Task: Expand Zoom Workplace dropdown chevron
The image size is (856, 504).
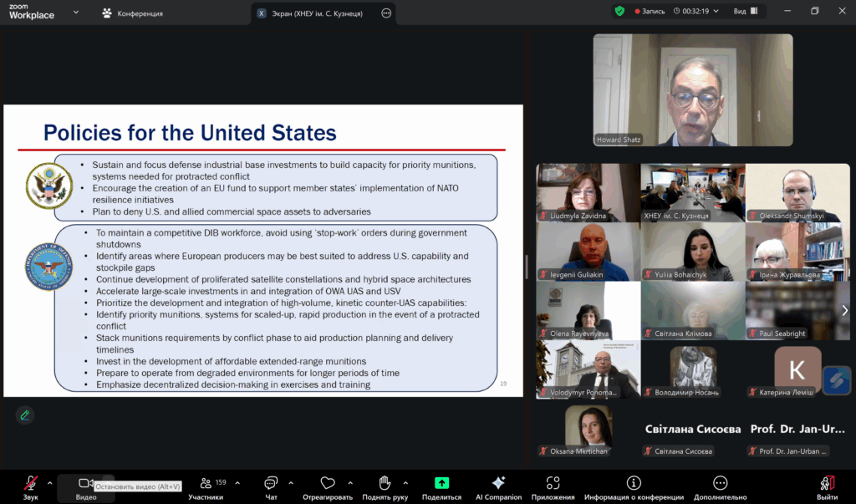Action: tap(76, 13)
